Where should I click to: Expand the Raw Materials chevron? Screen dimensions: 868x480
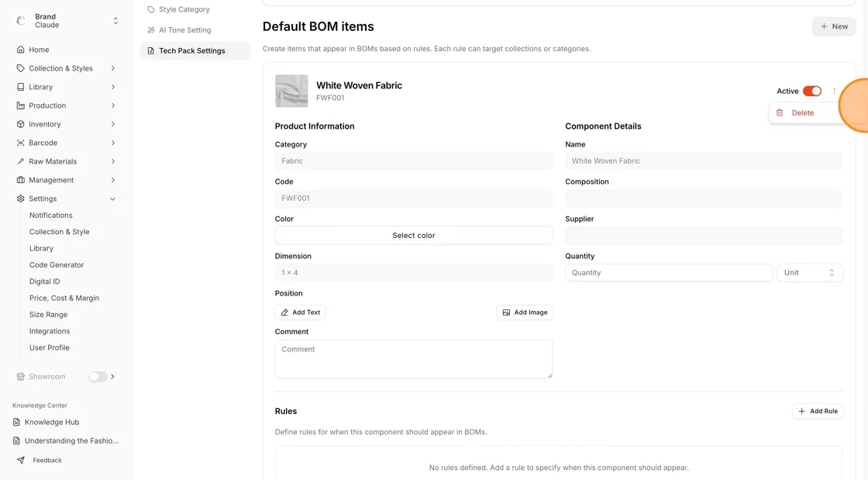[113, 161]
